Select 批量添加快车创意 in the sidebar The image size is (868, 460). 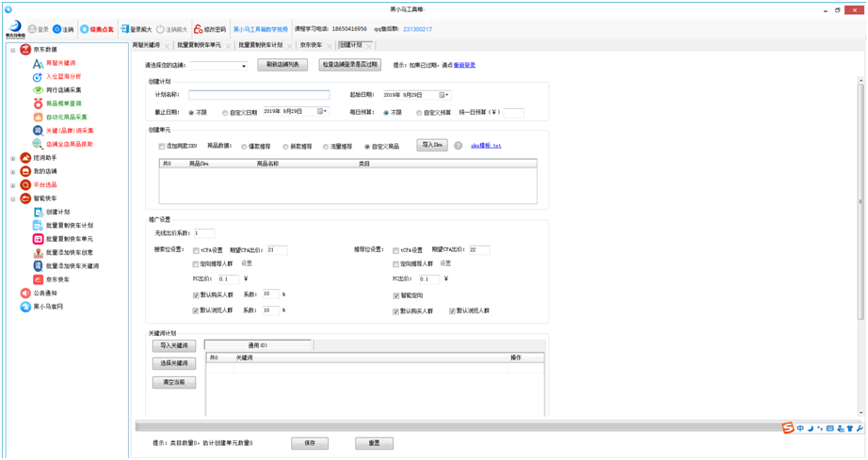pyautogui.click(x=70, y=253)
